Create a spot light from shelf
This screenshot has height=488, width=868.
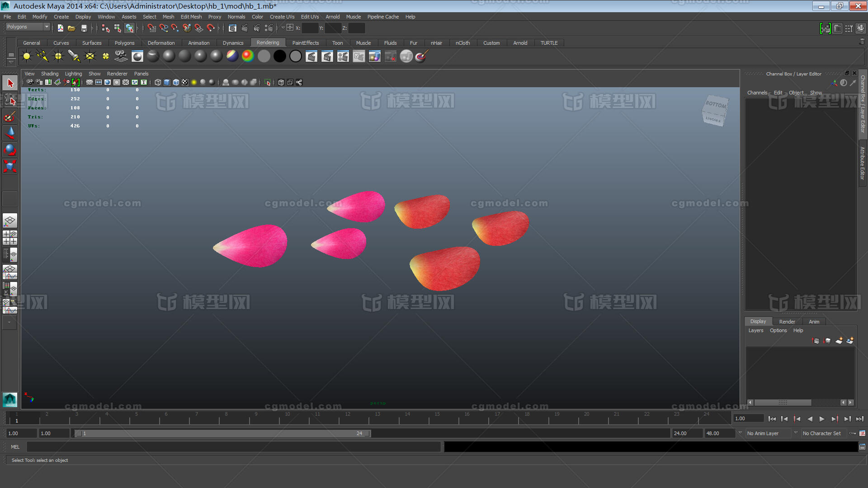pos(74,56)
